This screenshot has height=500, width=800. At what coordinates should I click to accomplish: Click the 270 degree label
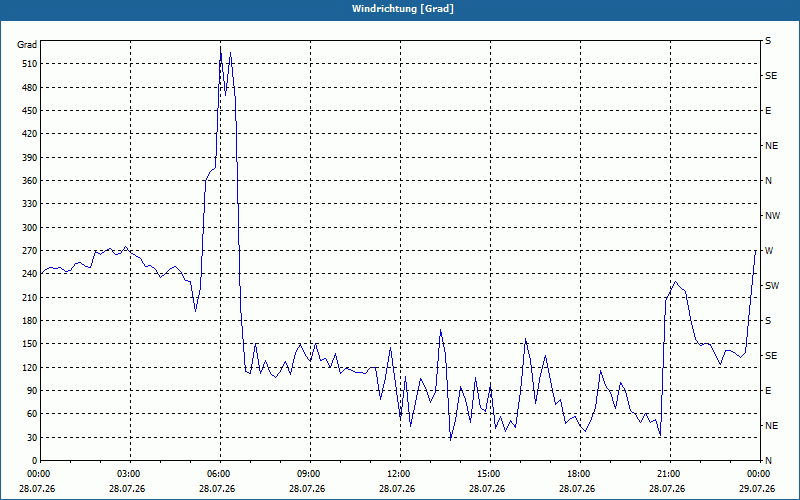30,251
